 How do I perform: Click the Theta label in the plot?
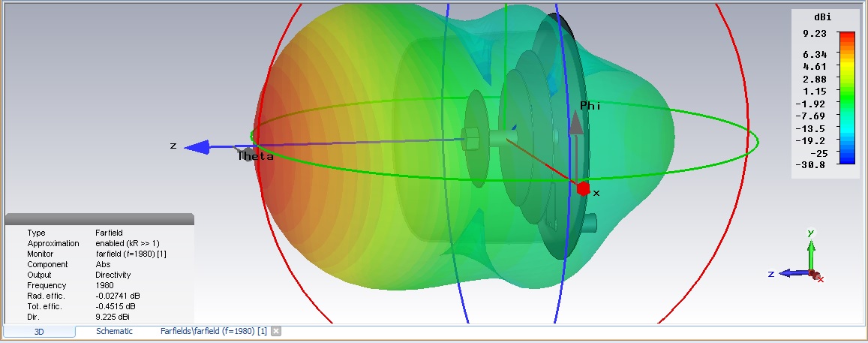point(256,156)
